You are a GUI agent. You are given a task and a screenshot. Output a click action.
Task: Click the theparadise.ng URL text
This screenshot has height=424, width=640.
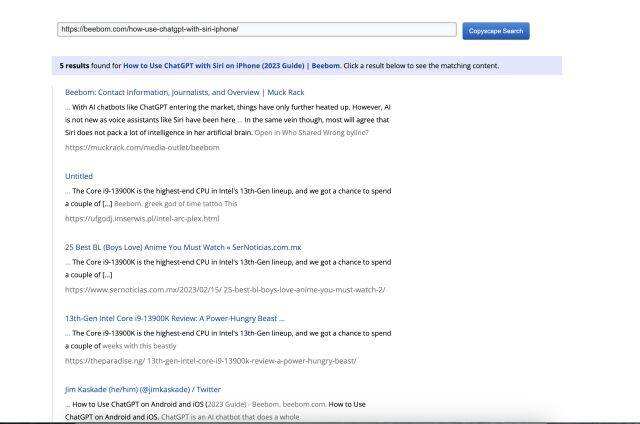point(211,360)
